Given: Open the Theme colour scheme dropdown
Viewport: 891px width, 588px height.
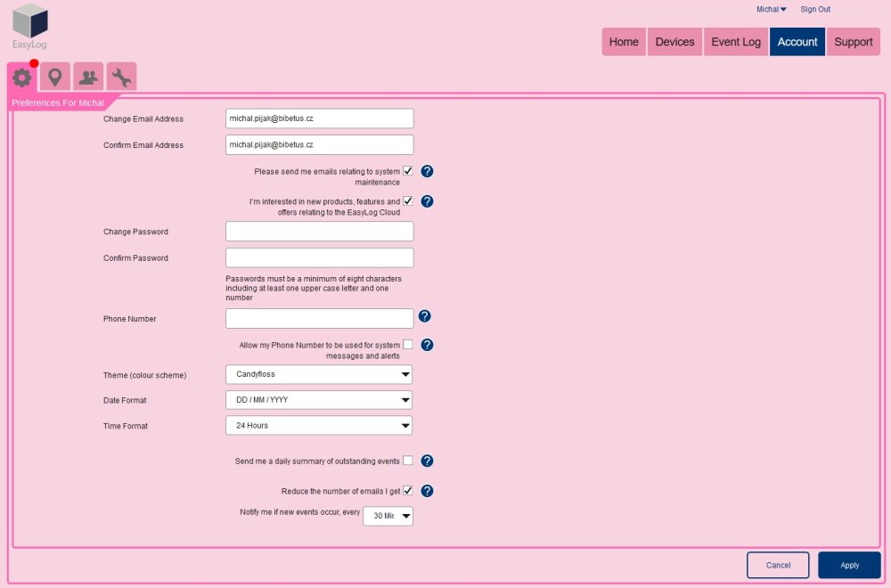Looking at the screenshot, I should (319, 374).
